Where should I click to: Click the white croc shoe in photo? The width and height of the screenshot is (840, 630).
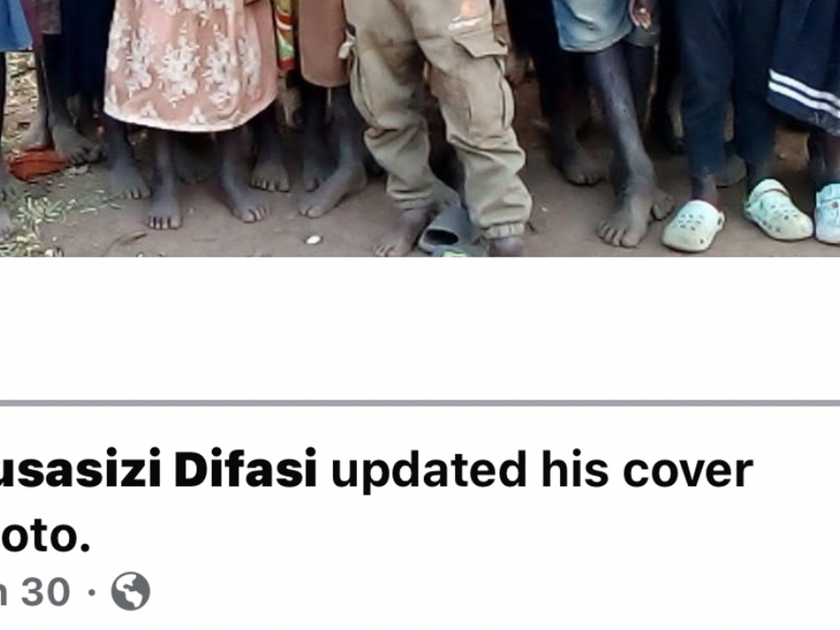pyautogui.click(x=693, y=225)
